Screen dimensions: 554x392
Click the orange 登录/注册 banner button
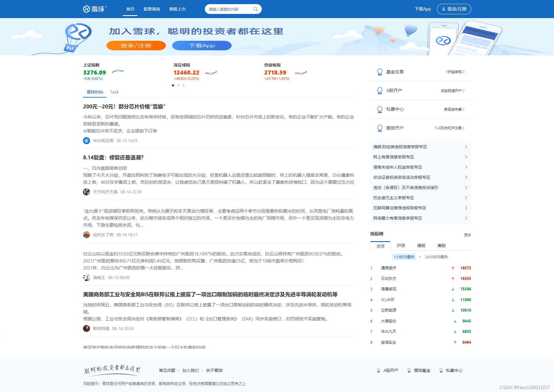point(136,45)
